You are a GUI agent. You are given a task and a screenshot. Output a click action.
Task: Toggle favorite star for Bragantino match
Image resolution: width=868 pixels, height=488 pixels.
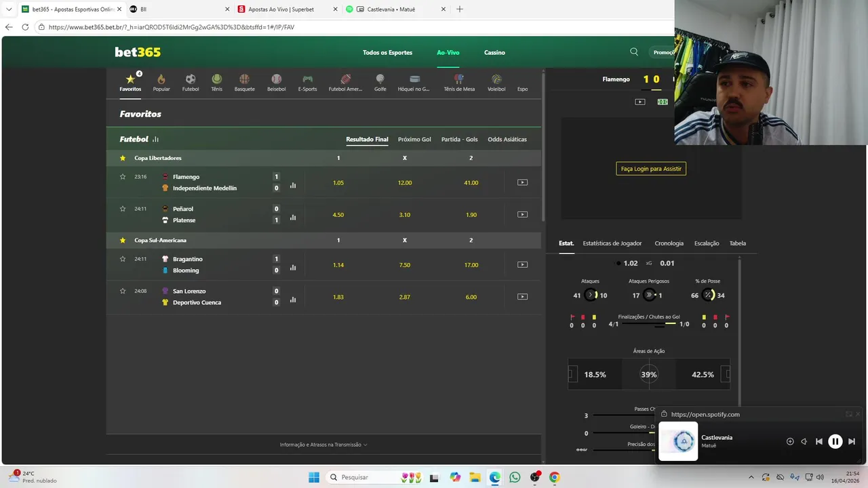(123, 259)
